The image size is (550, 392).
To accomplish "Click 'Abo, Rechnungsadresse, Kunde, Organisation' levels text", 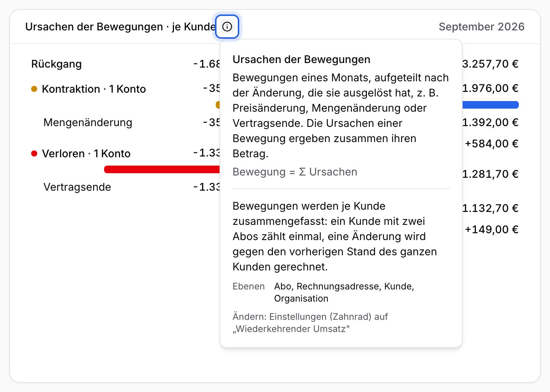I will 344,292.
